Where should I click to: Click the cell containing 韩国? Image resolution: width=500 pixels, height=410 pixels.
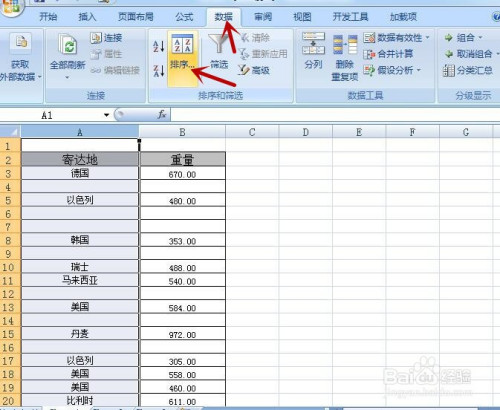(80, 240)
